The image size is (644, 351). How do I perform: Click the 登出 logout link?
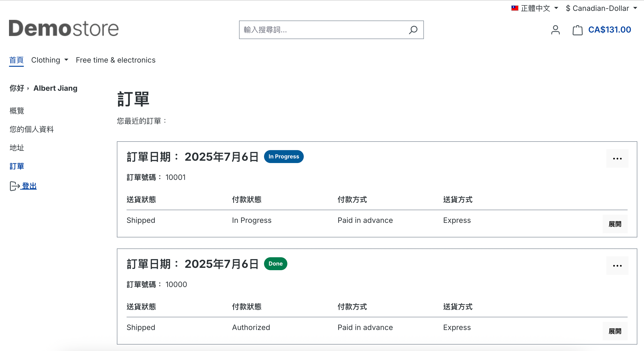click(x=29, y=186)
